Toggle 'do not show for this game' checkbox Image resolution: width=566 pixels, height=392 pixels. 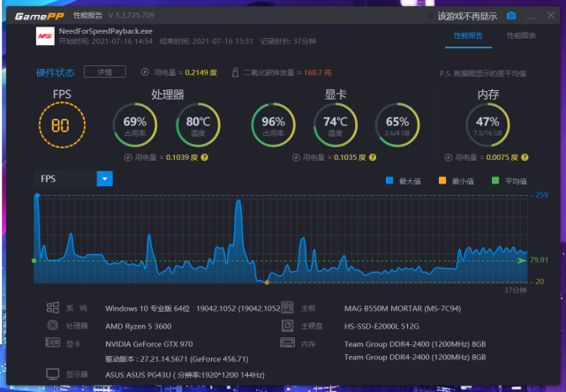(430, 16)
